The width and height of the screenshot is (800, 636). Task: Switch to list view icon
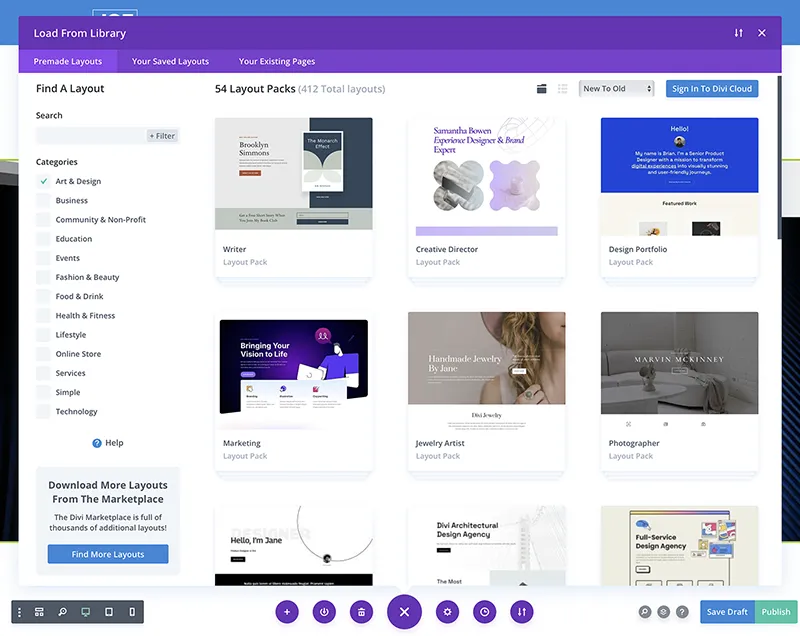point(563,89)
